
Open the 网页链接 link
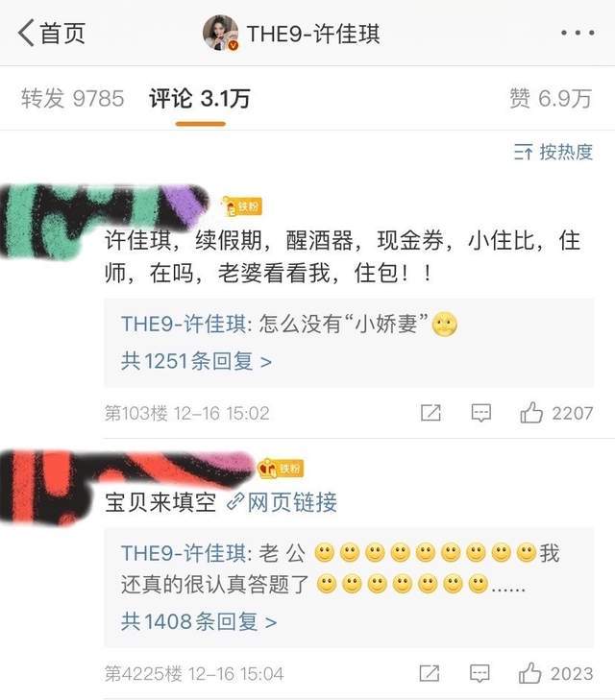292,502
